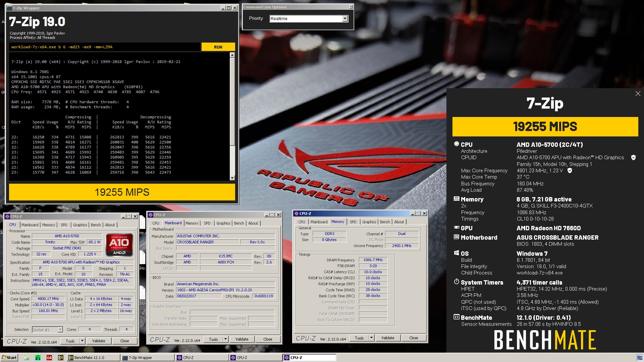644x362 pixels.
Task: Click the 7-Zip output scroll down arrow
Action: tap(232, 178)
